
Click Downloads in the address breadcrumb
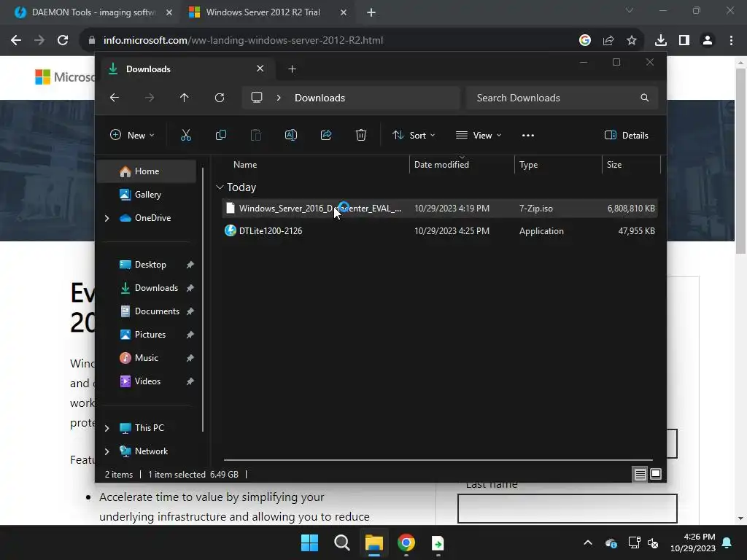tap(320, 98)
